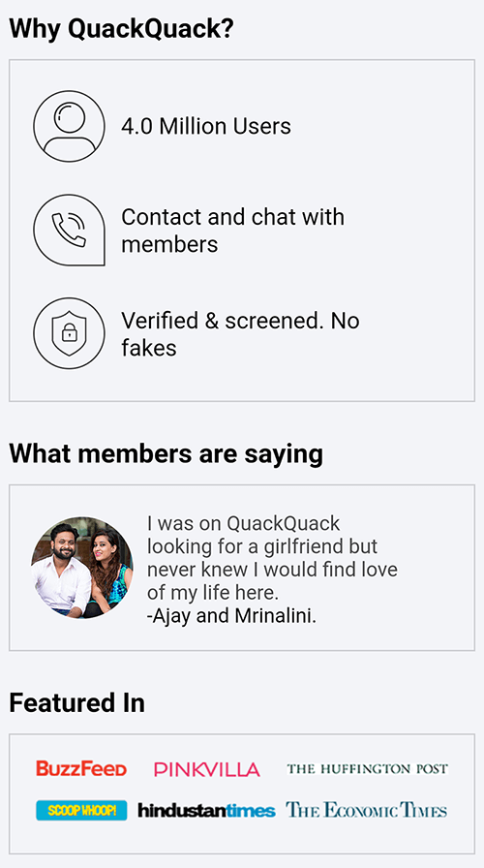Click the '-Ajay and Mrinalini.' signature line
The height and width of the screenshot is (868, 484).
pyautogui.click(x=231, y=616)
